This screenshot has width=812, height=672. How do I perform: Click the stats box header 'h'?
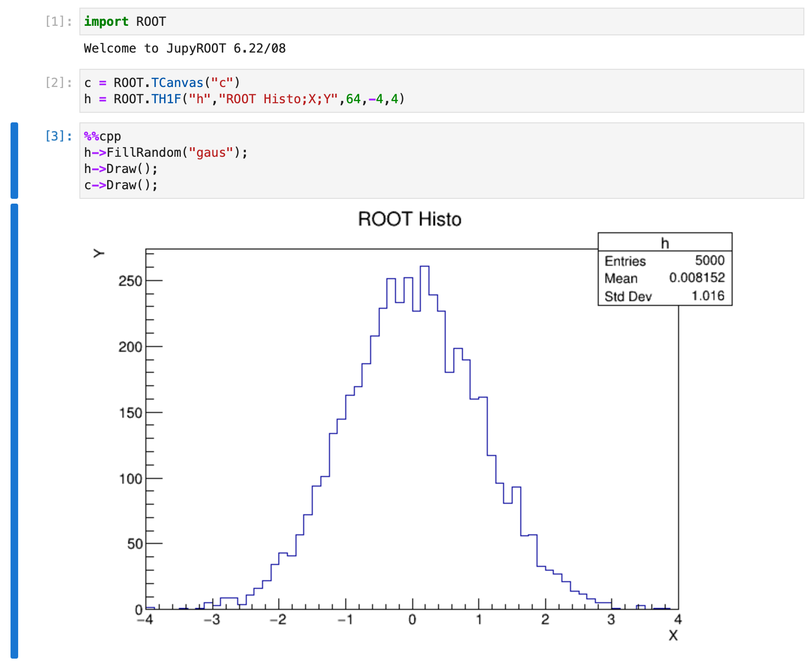coord(665,243)
